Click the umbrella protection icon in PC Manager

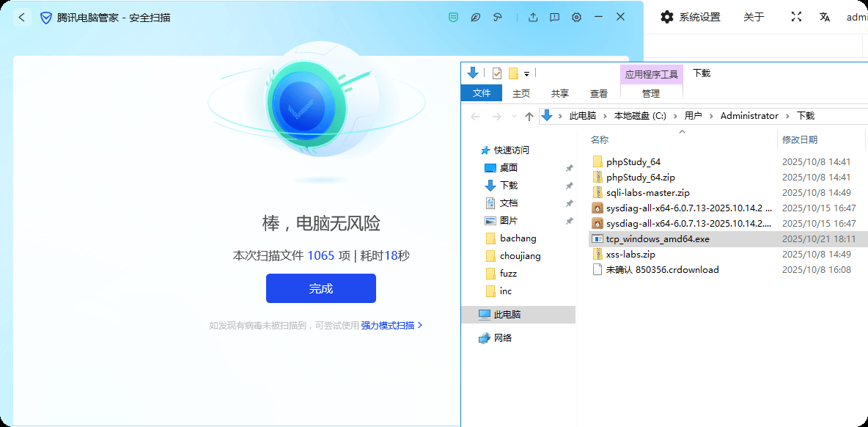click(498, 16)
